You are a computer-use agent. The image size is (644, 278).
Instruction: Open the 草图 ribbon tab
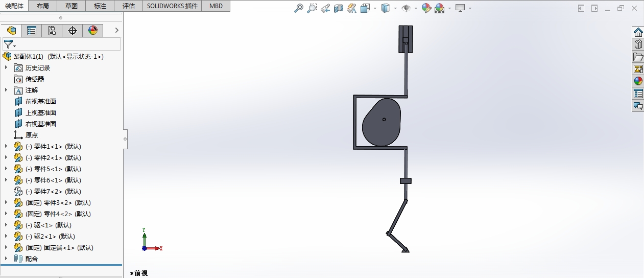point(72,6)
